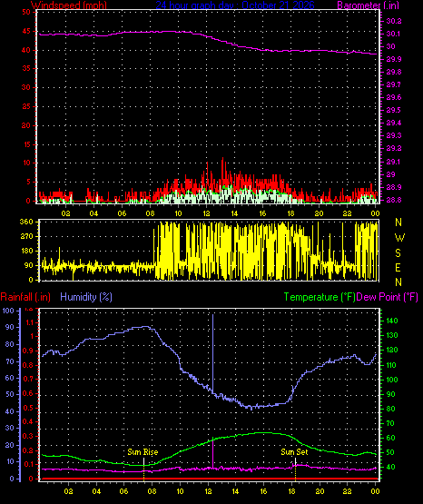Click the 28.9 barometer scale value

coord(394,187)
